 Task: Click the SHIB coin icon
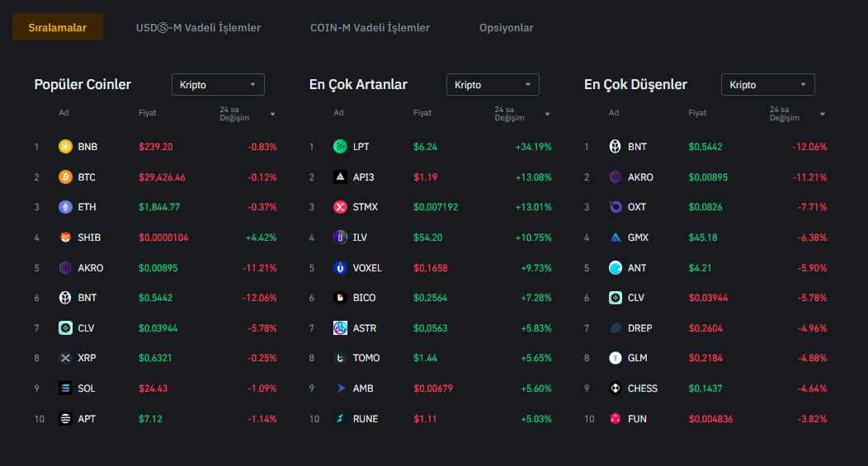[x=66, y=238]
